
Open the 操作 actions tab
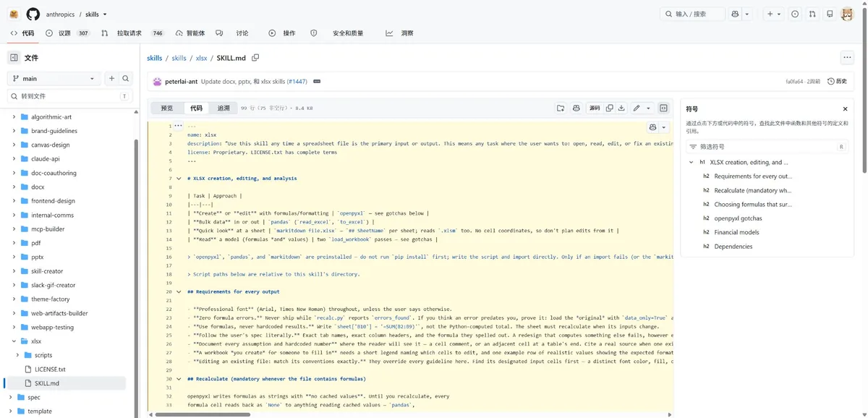(x=282, y=33)
